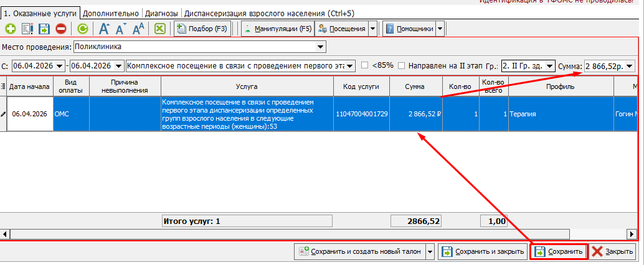Click the 'Сохранить' button
Viewport: 644px width, 265px height.
coord(559,252)
